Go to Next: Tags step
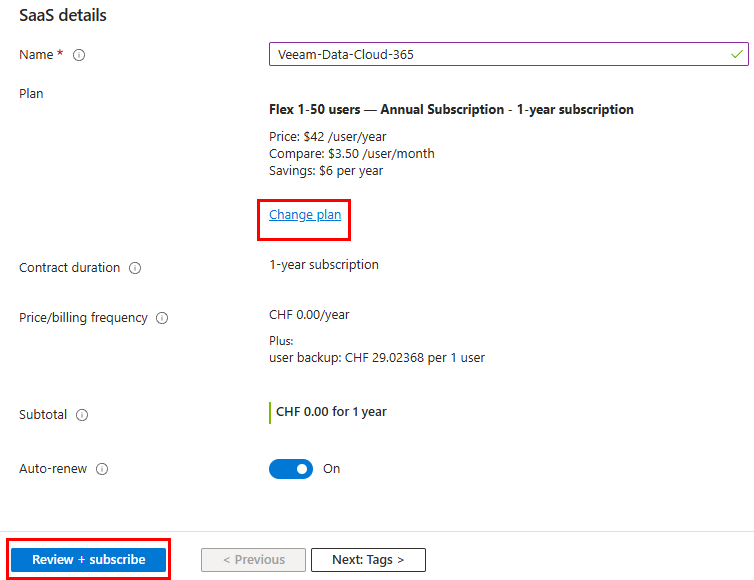The width and height of the screenshot is (754, 580). tap(368, 560)
